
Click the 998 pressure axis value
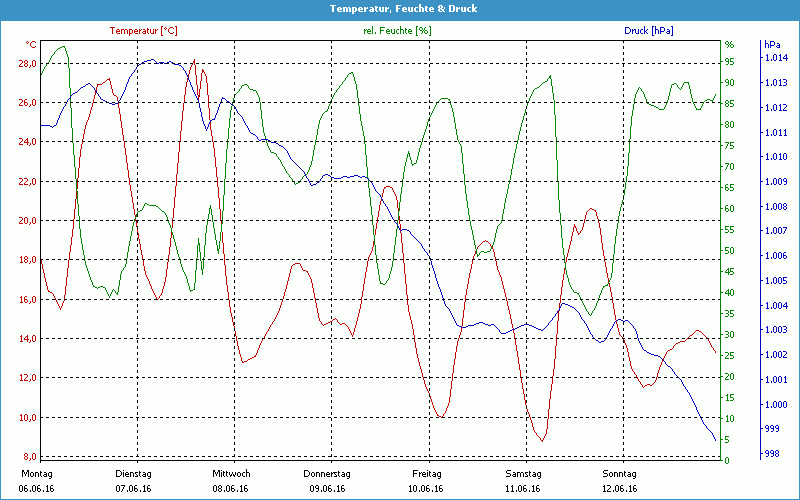point(771,454)
